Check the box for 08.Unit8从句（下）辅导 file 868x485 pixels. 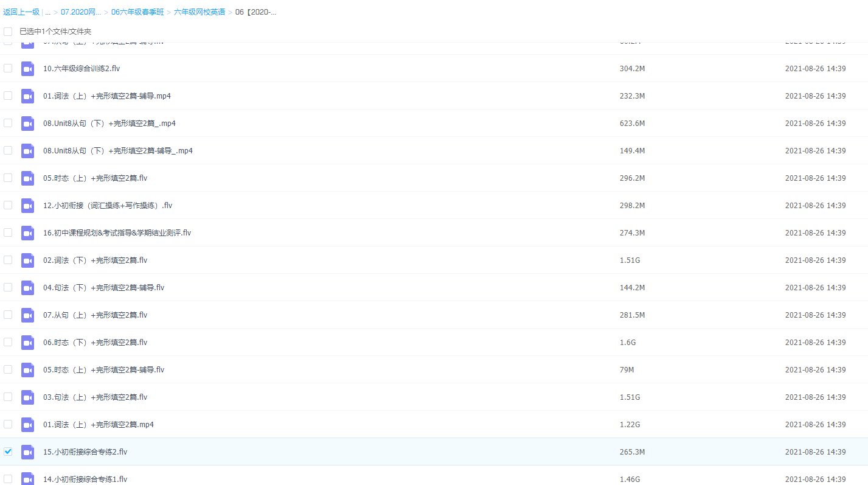click(8, 150)
